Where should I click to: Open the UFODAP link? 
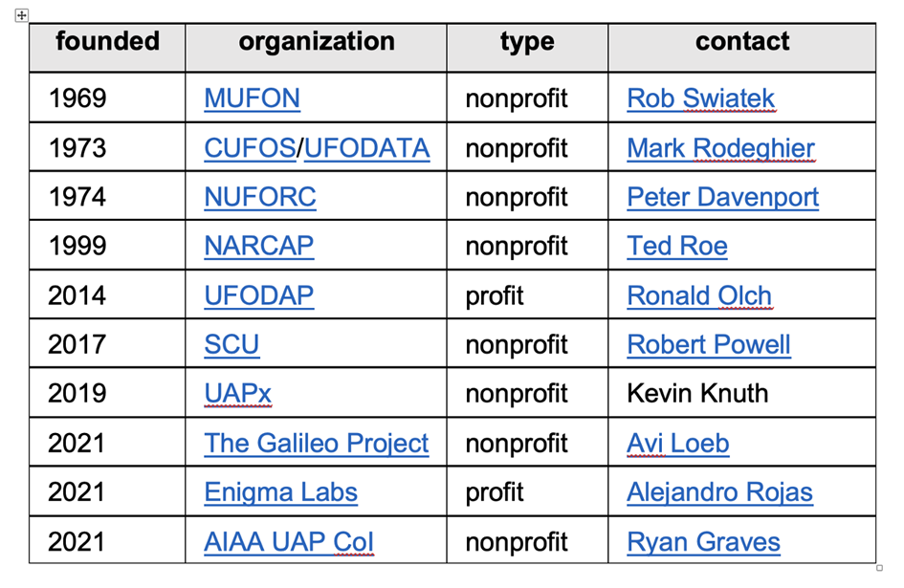pyautogui.click(x=259, y=295)
